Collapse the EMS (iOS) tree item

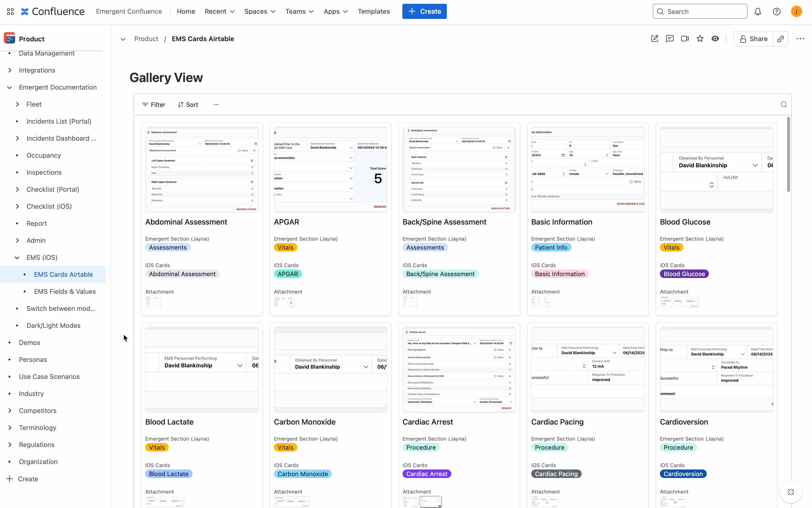(17, 257)
